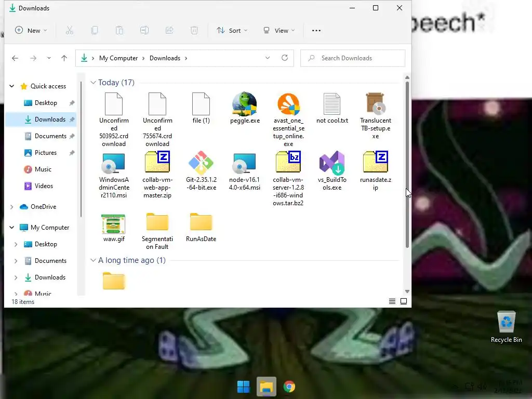Screen dimensions: 532x399
Task: Click the Delete trash icon in toolbar
Action: pyautogui.click(x=194, y=31)
